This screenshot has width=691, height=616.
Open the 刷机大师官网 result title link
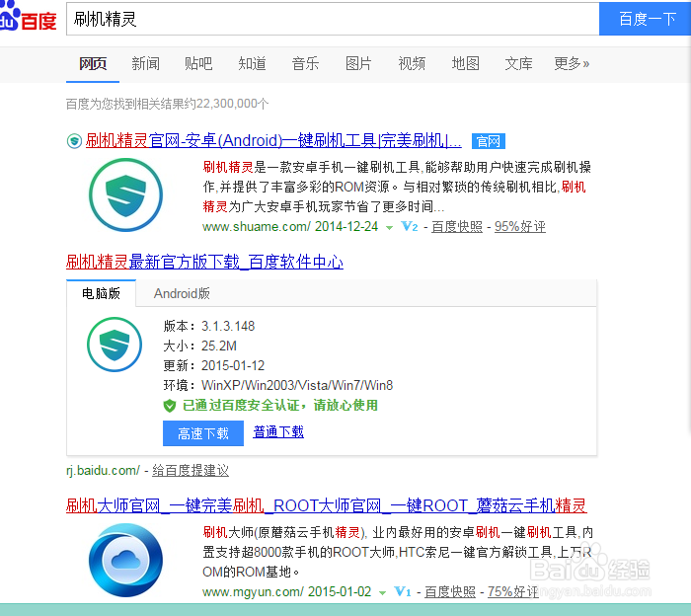point(326,505)
